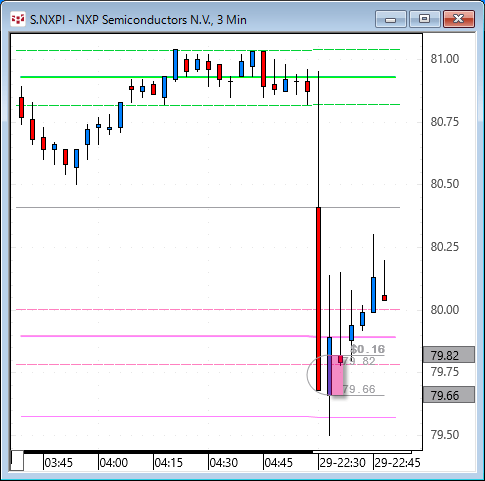Click the 79.50 price axis label
The image size is (485, 481).
[x=445, y=434]
